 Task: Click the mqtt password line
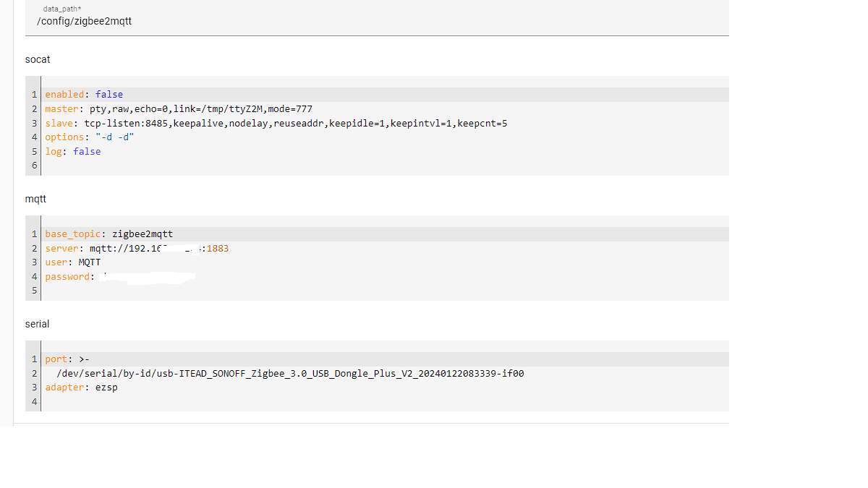coord(119,277)
